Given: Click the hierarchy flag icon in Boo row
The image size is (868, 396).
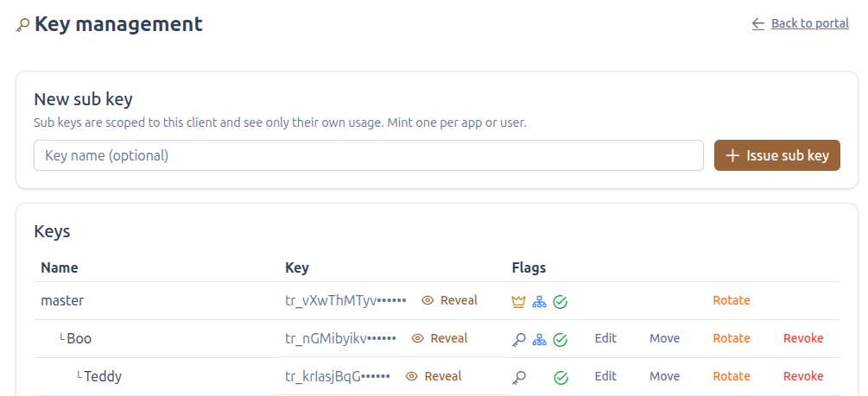Looking at the screenshot, I should (539, 339).
